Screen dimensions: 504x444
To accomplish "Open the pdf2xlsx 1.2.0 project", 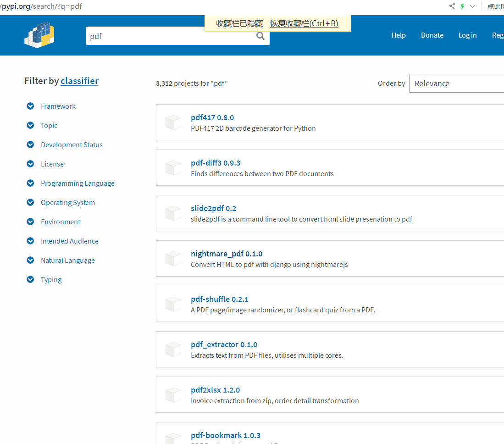I will pyautogui.click(x=216, y=390).
